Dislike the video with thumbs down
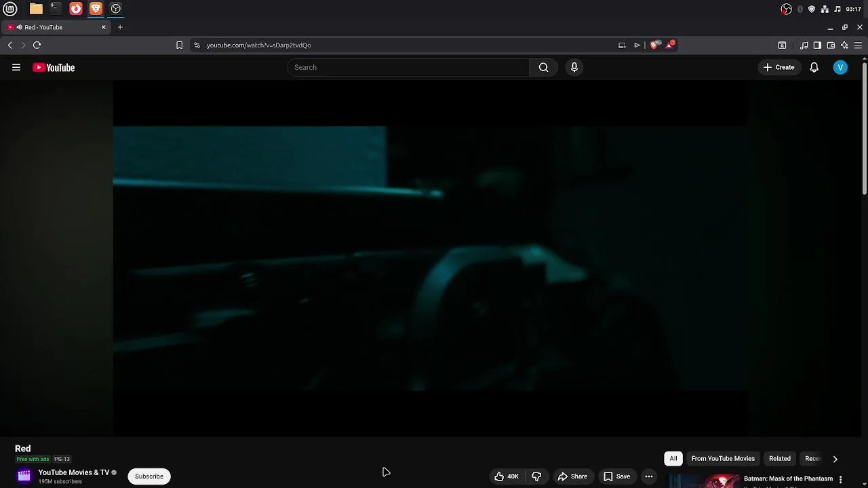868x488 pixels. [x=536, y=476]
